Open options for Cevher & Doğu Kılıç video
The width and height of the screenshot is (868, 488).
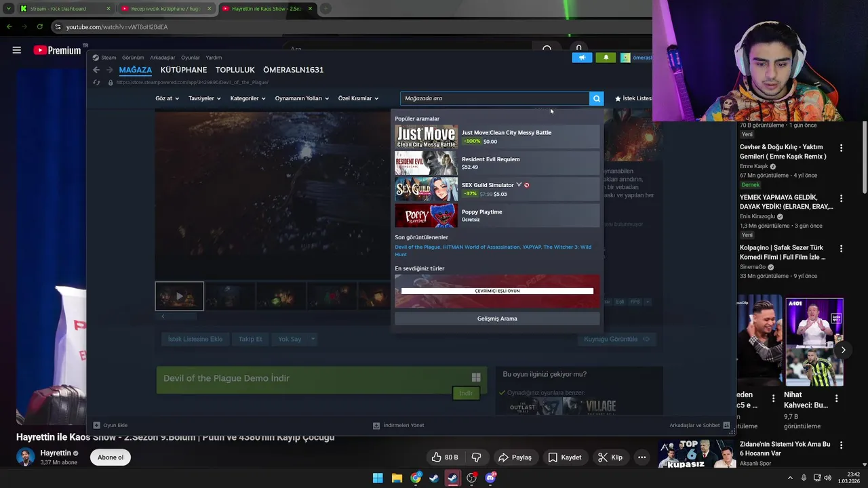coord(841,148)
